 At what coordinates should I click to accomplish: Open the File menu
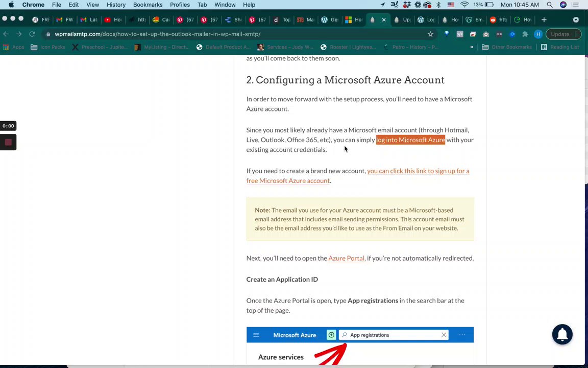[57, 5]
